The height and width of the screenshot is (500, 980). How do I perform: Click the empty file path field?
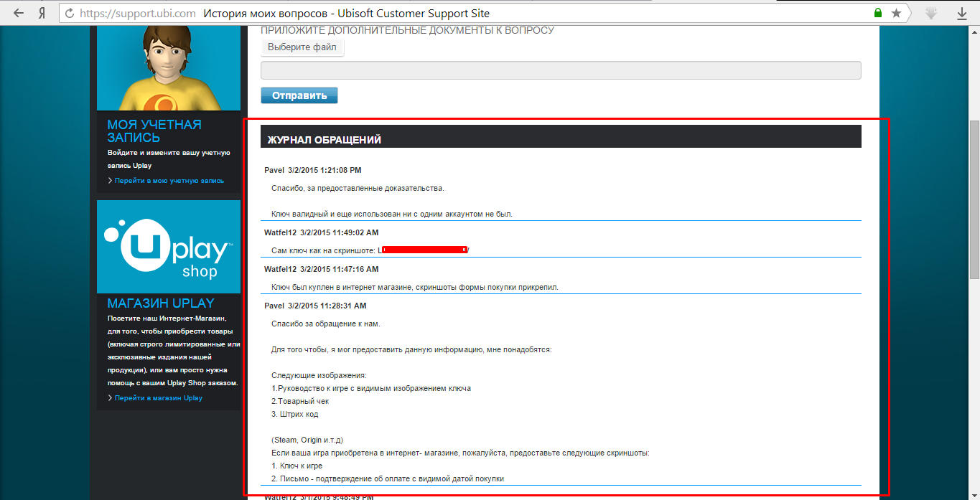[x=561, y=70]
